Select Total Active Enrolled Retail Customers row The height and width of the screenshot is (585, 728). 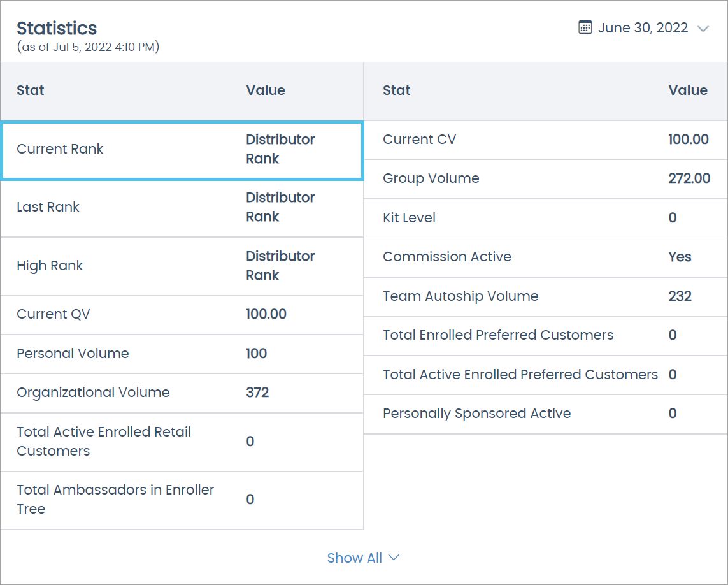tap(182, 442)
